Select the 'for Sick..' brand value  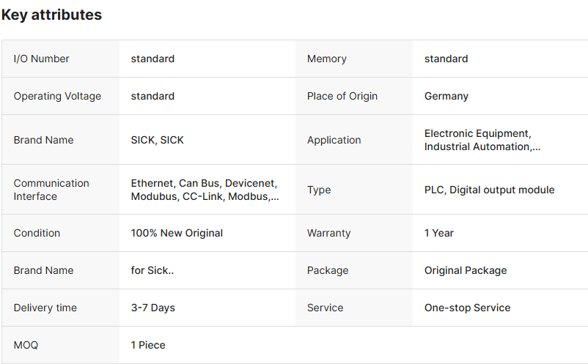click(152, 270)
